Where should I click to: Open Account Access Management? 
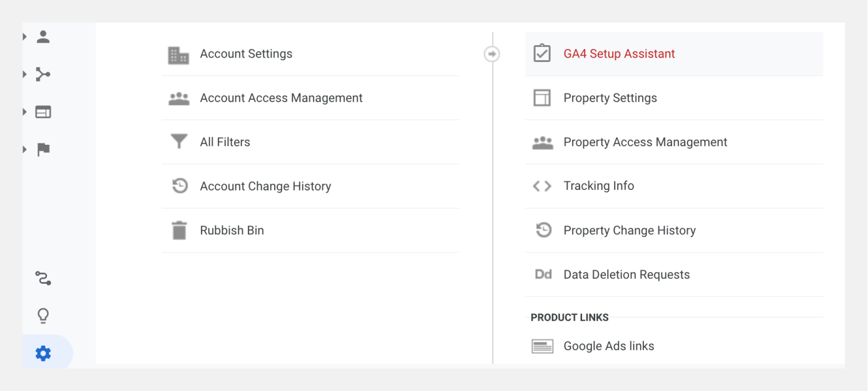coord(281,98)
